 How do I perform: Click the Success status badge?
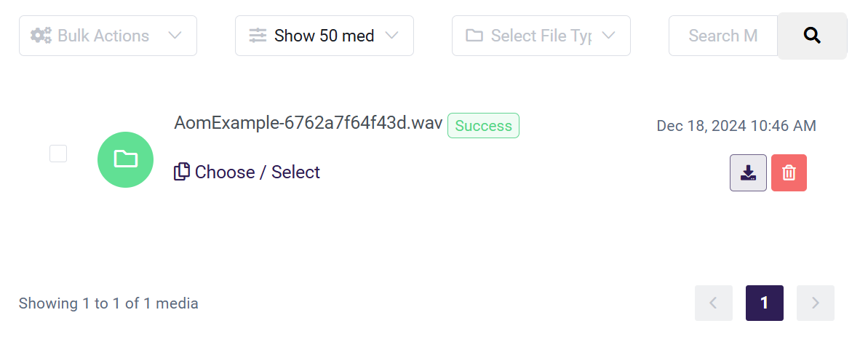pos(483,126)
